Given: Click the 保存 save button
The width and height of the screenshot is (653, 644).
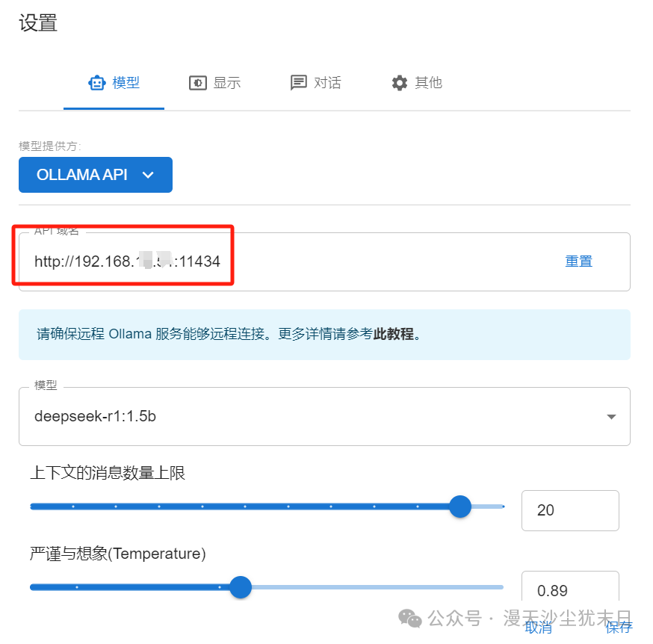Looking at the screenshot, I should pos(619,630).
